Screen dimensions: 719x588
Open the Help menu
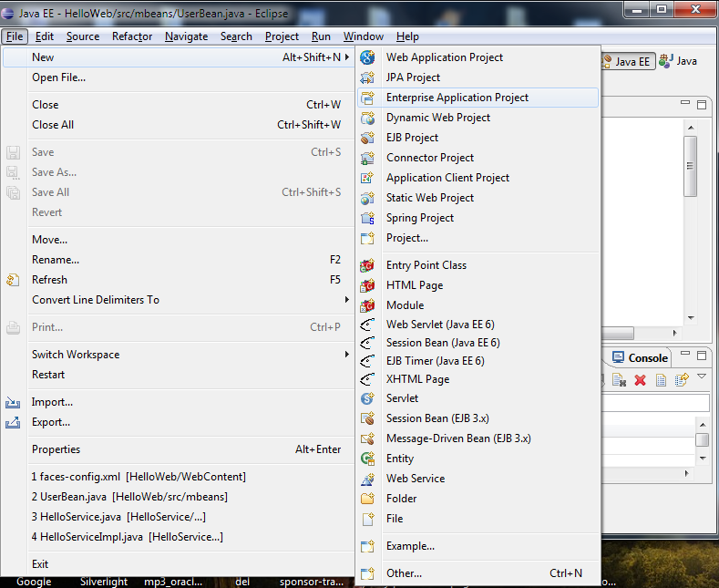407,36
